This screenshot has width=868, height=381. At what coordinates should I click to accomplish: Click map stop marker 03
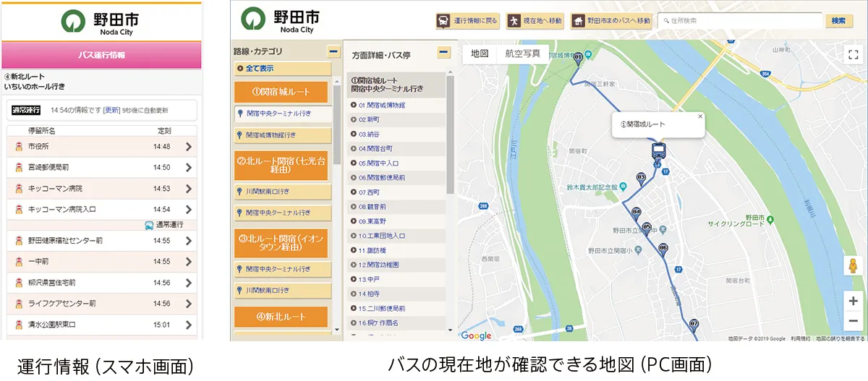click(x=641, y=178)
